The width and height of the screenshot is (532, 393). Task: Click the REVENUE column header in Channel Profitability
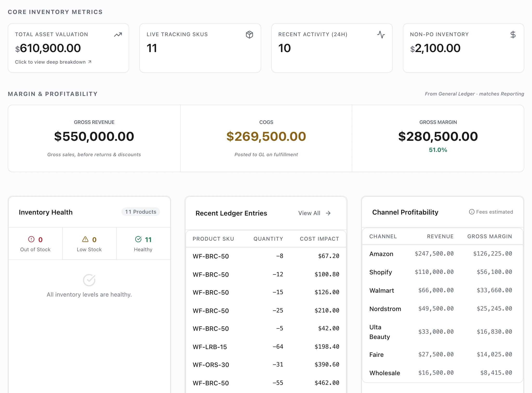pyautogui.click(x=440, y=236)
